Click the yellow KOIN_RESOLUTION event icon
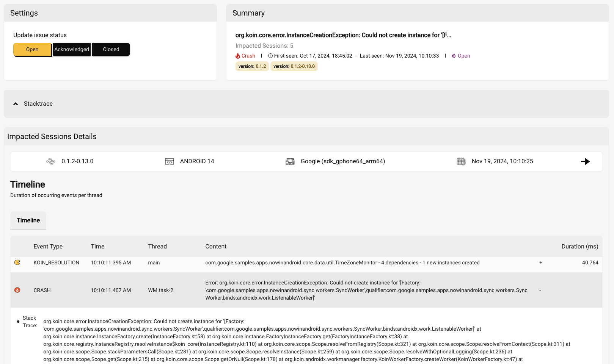Image resolution: width=614 pixels, height=364 pixels. [17, 262]
